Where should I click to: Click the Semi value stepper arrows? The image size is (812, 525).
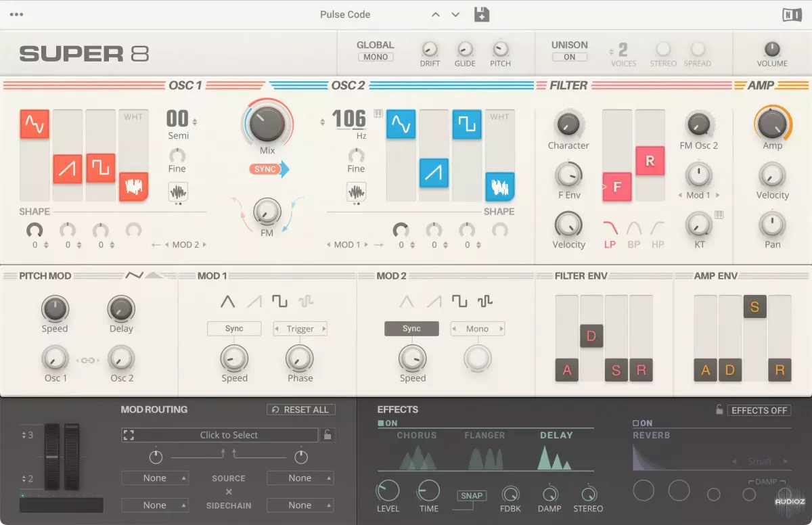tap(195, 122)
